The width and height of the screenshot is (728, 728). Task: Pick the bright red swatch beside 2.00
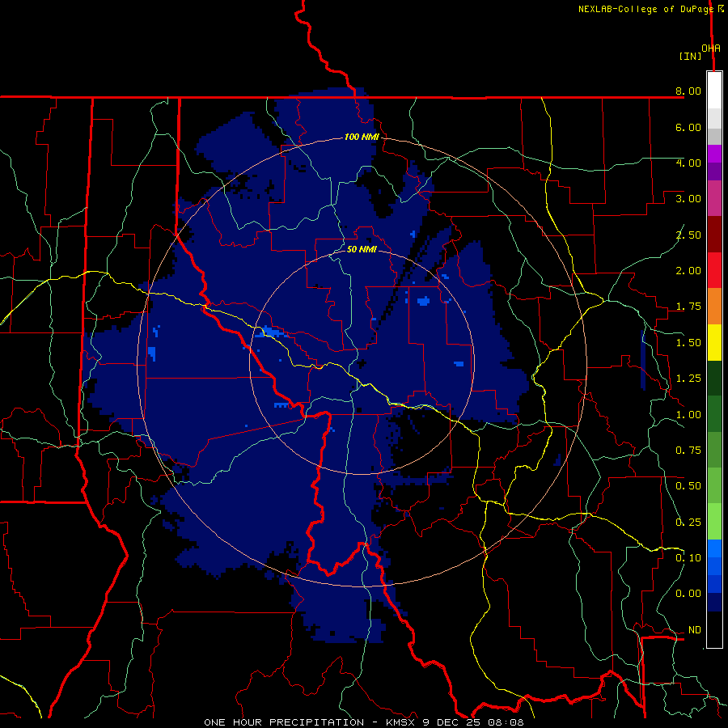coord(714,270)
